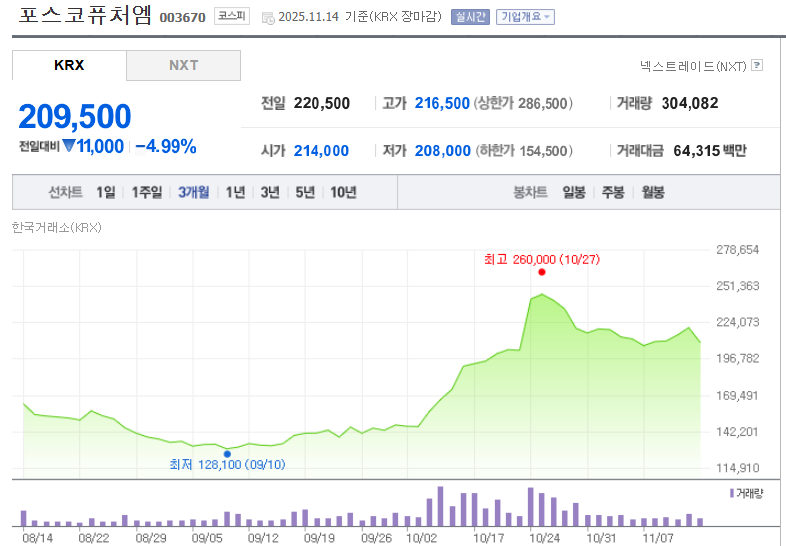Viewport: 786px width, 546px height.
Task: Click the high price 216,500
Action: click(x=442, y=103)
